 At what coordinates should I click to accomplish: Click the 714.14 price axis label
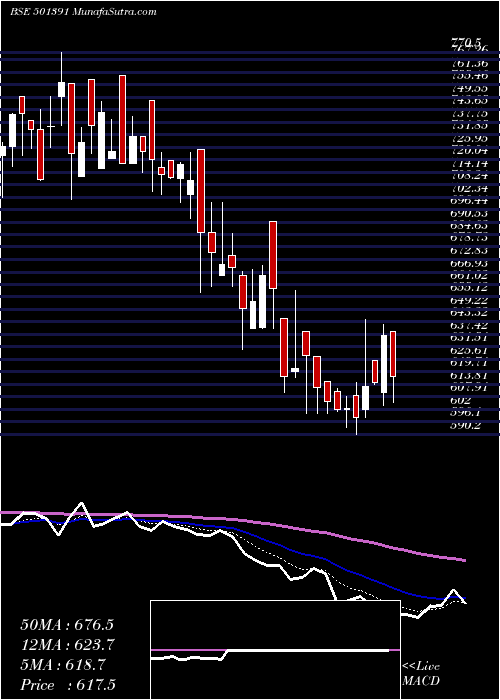(x=470, y=163)
